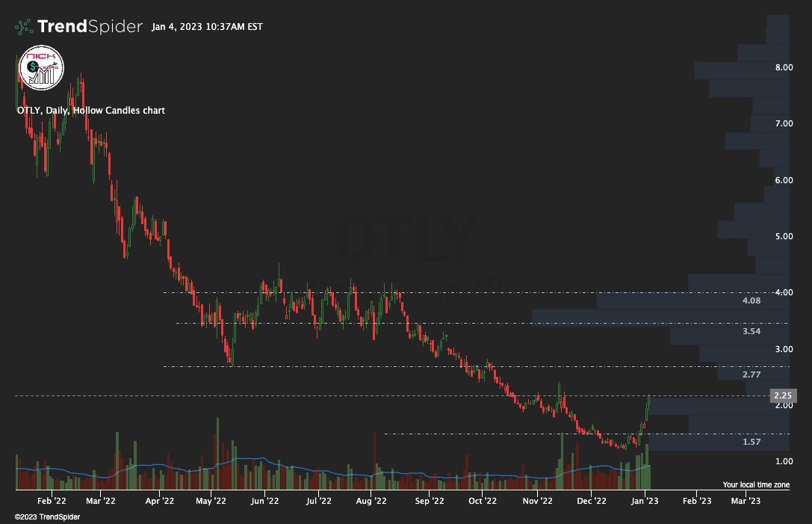Click the Nick avatar badge
The width and height of the screenshot is (812, 524).
click(41, 68)
